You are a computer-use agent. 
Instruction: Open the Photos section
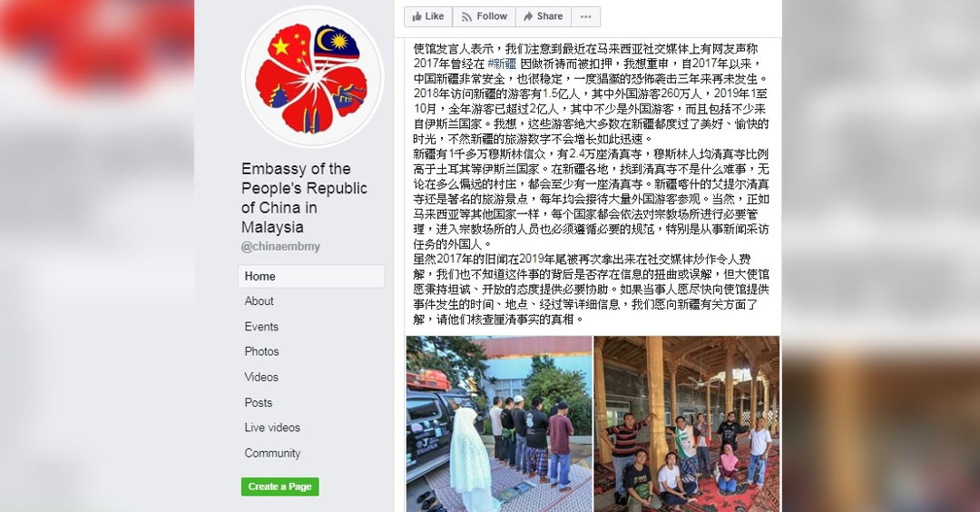coord(261,352)
